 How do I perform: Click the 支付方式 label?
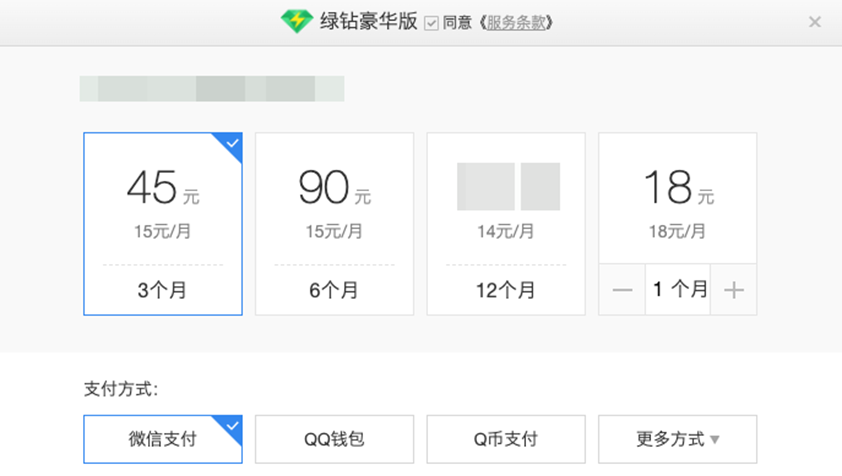pos(122,389)
